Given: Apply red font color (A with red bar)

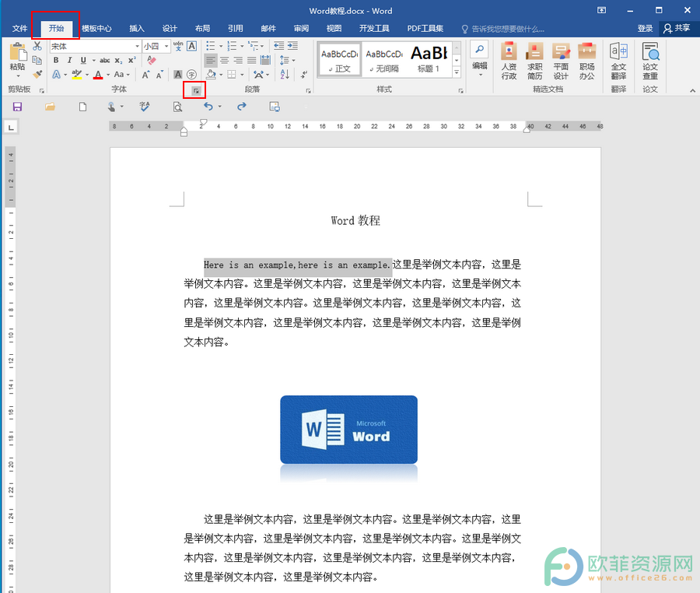Looking at the screenshot, I should [x=98, y=75].
